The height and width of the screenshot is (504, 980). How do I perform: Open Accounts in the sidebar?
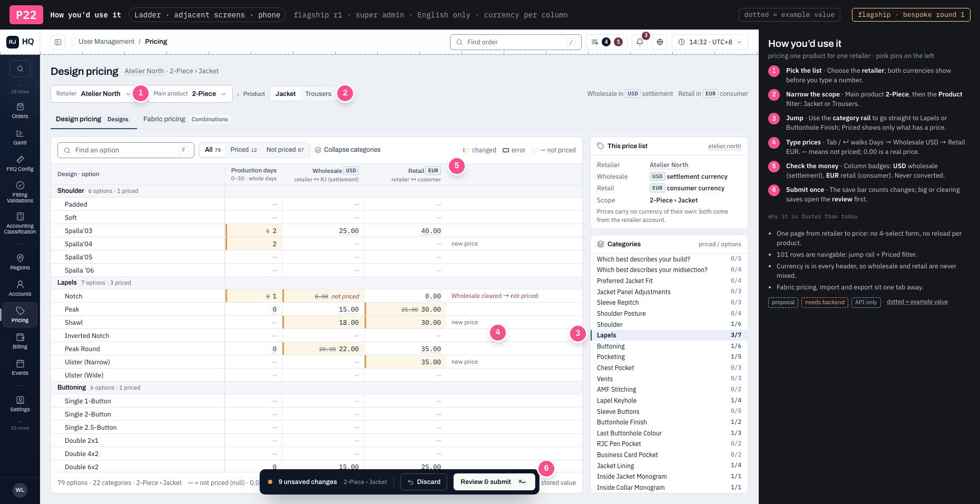20,288
